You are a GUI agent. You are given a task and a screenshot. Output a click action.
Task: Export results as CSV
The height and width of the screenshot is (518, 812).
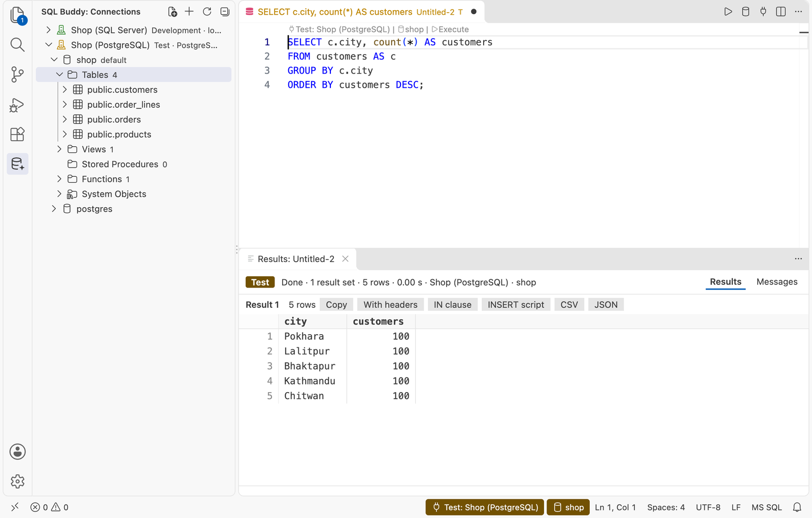pyautogui.click(x=569, y=305)
